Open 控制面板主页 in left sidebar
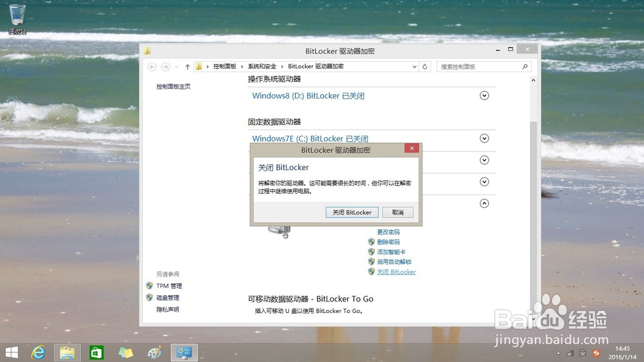 point(173,86)
